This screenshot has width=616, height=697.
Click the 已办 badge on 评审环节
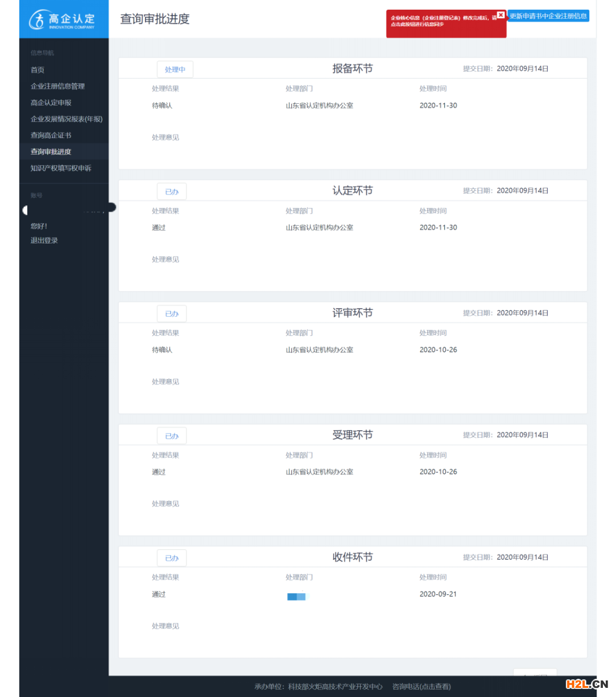coord(172,313)
